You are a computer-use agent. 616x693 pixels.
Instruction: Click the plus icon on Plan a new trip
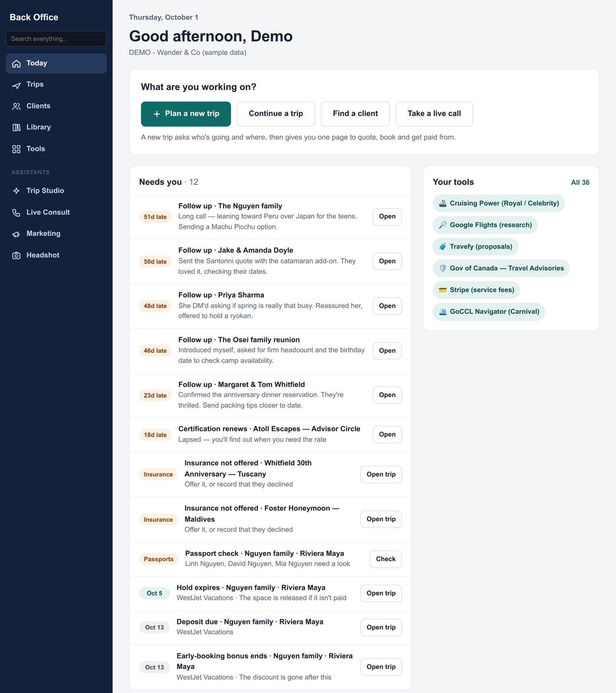click(x=157, y=114)
